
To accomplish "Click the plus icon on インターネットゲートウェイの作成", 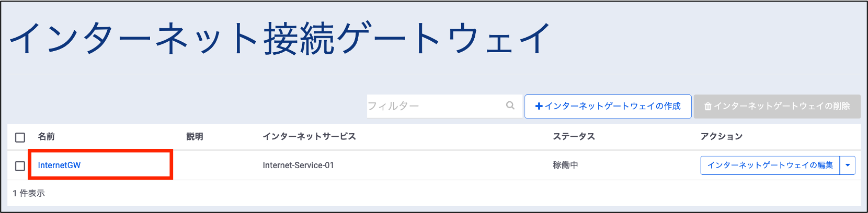I will click(x=539, y=106).
